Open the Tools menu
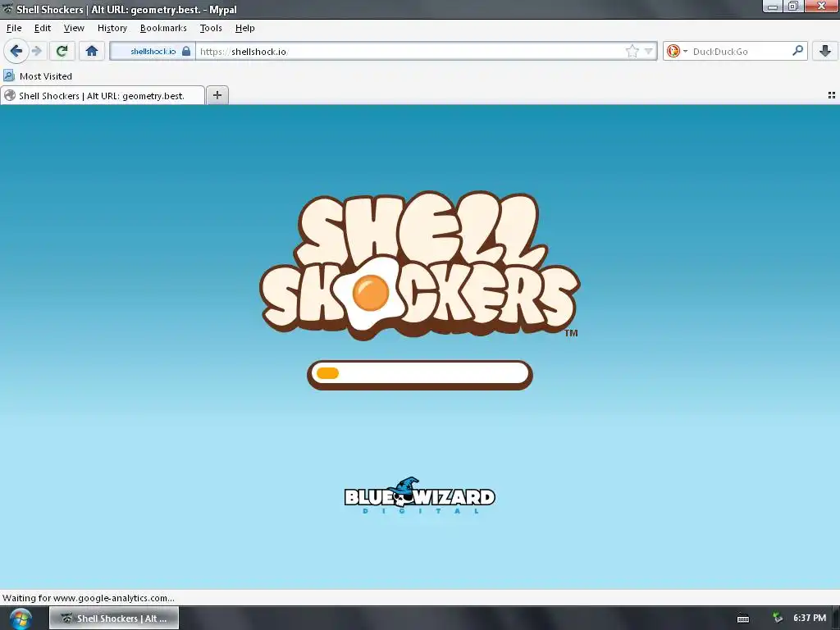 coord(211,28)
